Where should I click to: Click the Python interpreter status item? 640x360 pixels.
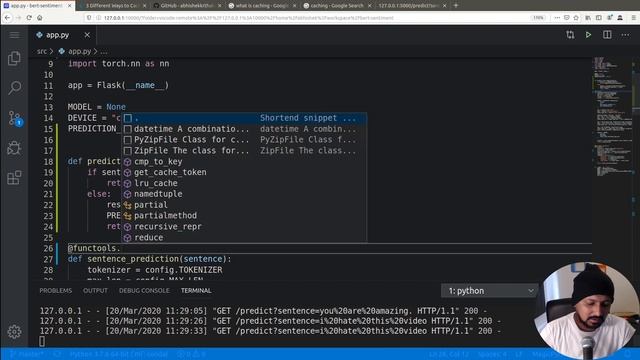(x=118, y=354)
